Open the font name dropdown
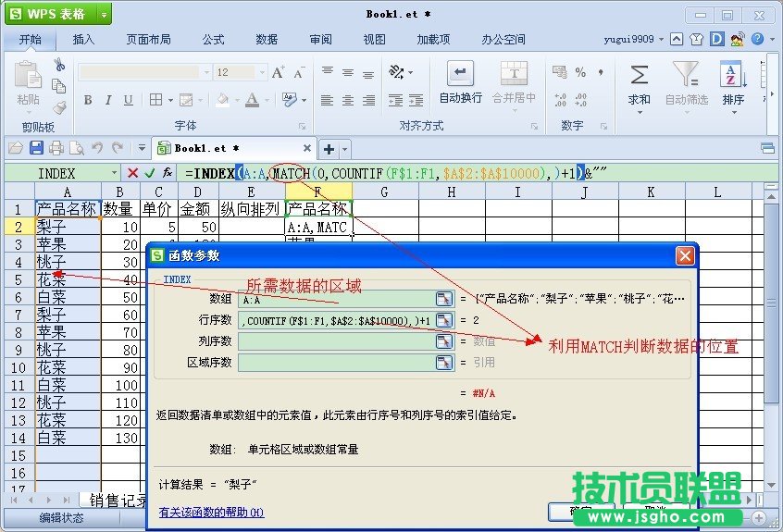 tap(206, 72)
